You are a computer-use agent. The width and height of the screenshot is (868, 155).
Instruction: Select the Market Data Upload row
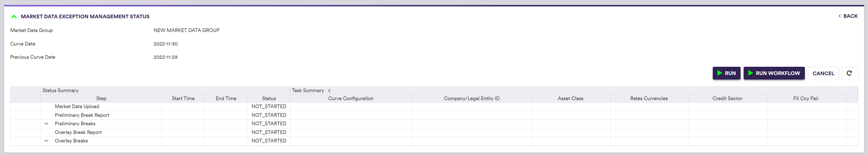click(77, 107)
